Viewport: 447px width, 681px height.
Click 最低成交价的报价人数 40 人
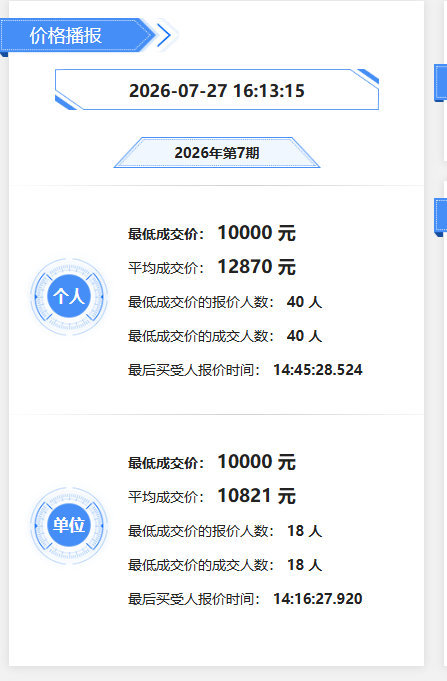tap(225, 302)
